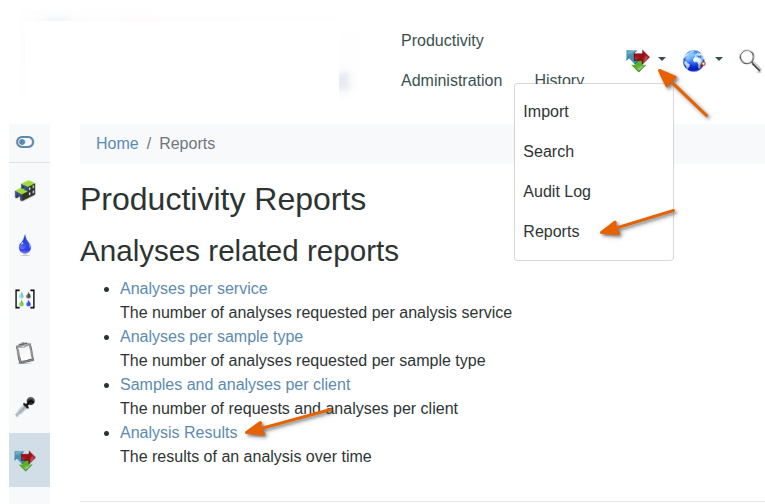Select Reports in the dropdown menu
This screenshot has width=765, height=504.
coord(551,232)
